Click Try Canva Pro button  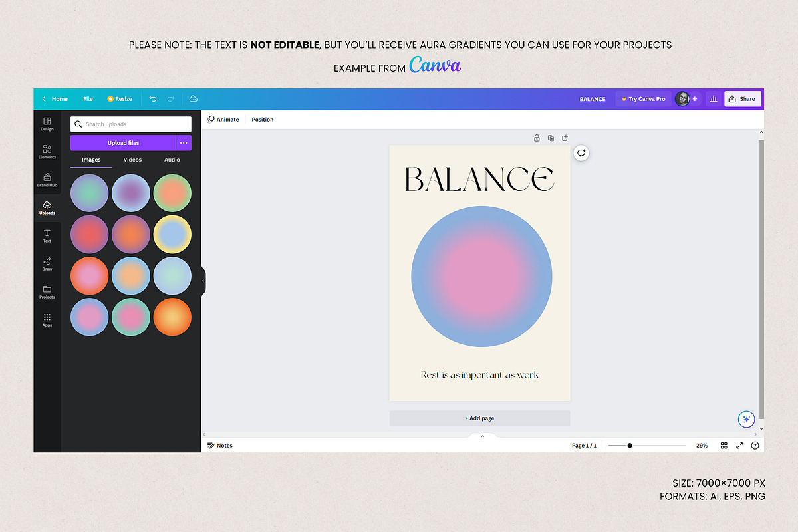(x=643, y=99)
